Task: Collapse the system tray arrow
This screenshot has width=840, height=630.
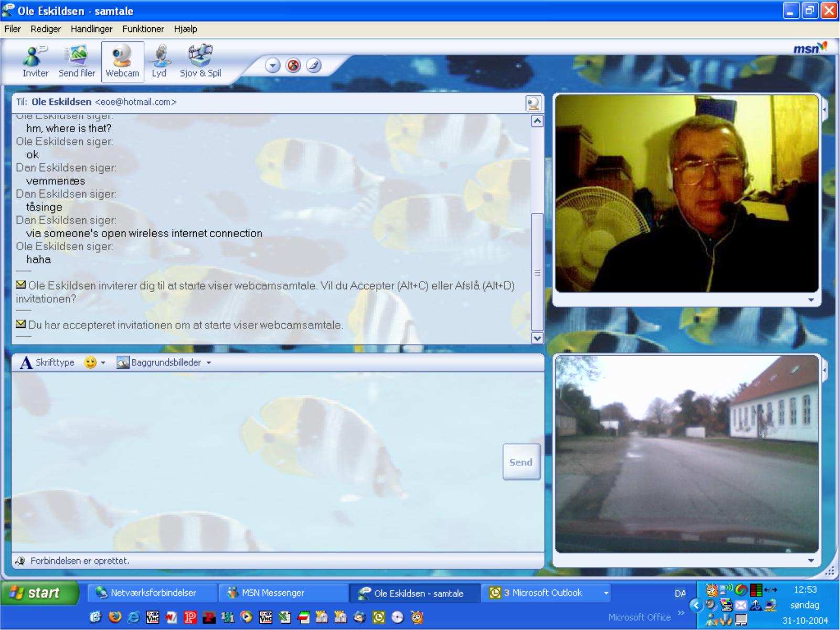Action: click(696, 605)
